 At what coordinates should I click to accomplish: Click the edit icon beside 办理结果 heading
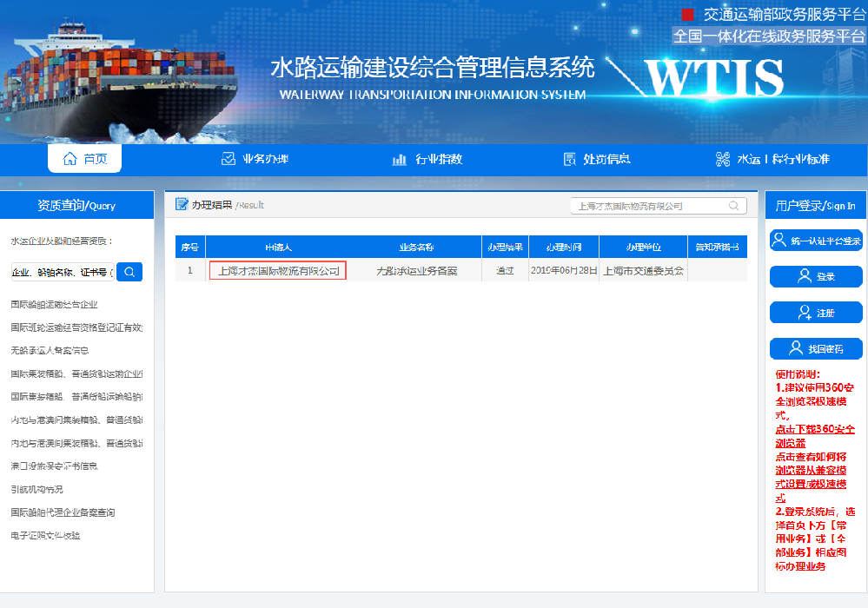[182, 204]
